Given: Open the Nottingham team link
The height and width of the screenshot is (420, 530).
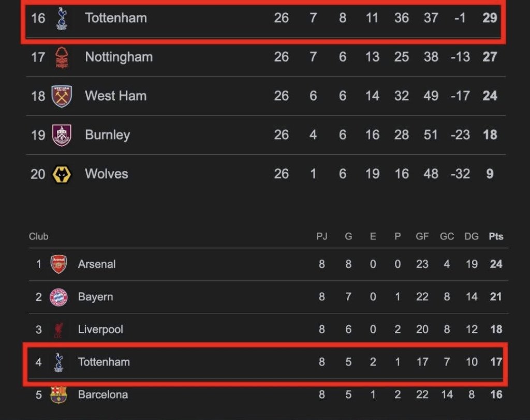Looking at the screenshot, I should (x=119, y=57).
